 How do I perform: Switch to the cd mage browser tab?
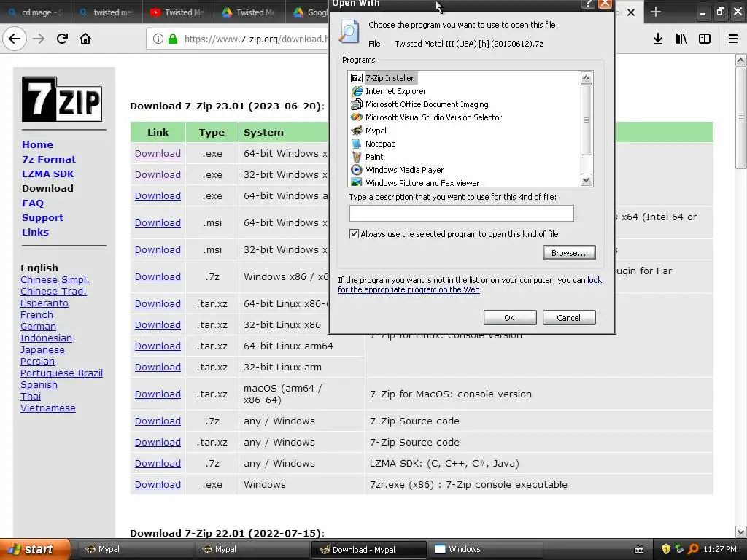tap(36, 12)
